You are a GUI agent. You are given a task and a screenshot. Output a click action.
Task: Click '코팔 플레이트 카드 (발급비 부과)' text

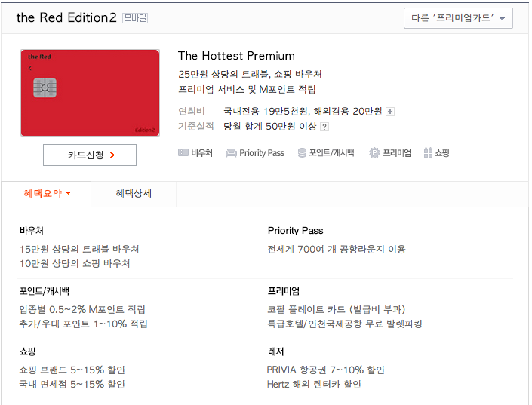tap(337, 309)
